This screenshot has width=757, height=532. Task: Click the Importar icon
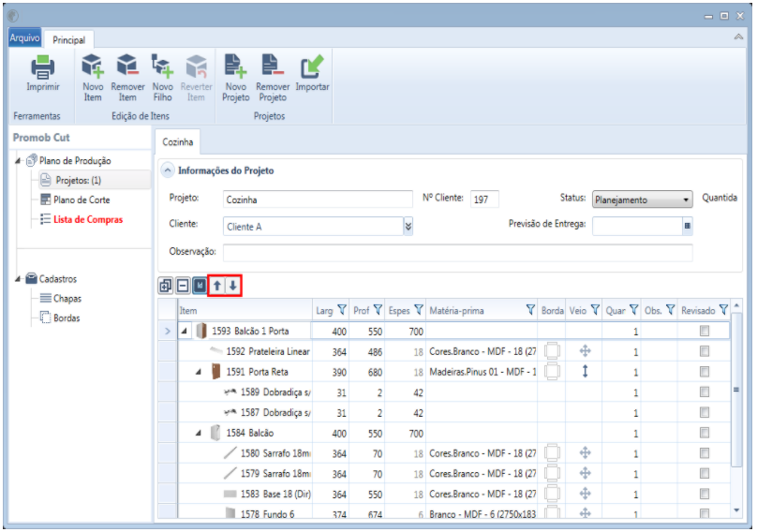coord(312,67)
